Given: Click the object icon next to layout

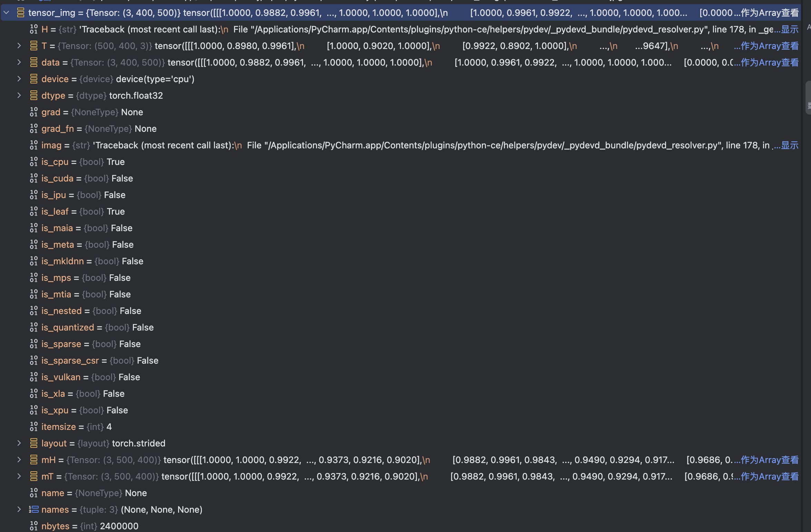Looking at the screenshot, I should tap(33, 443).
